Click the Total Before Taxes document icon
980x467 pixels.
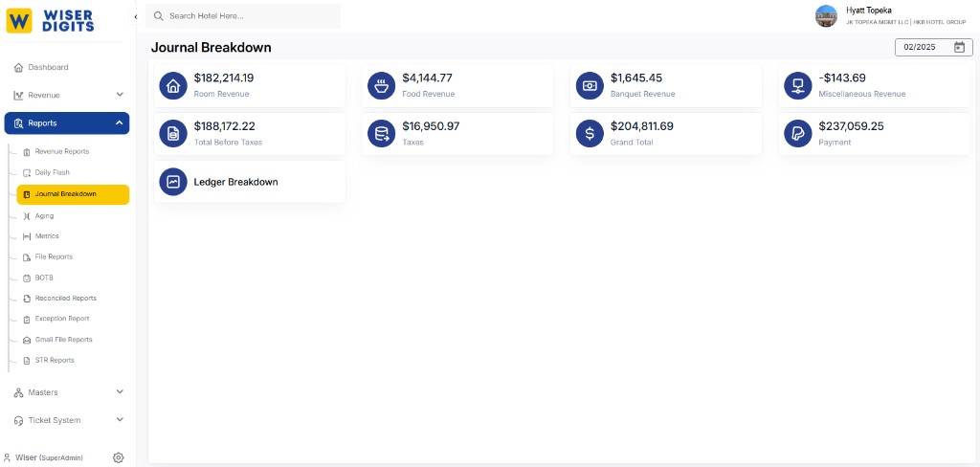tap(173, 134)
